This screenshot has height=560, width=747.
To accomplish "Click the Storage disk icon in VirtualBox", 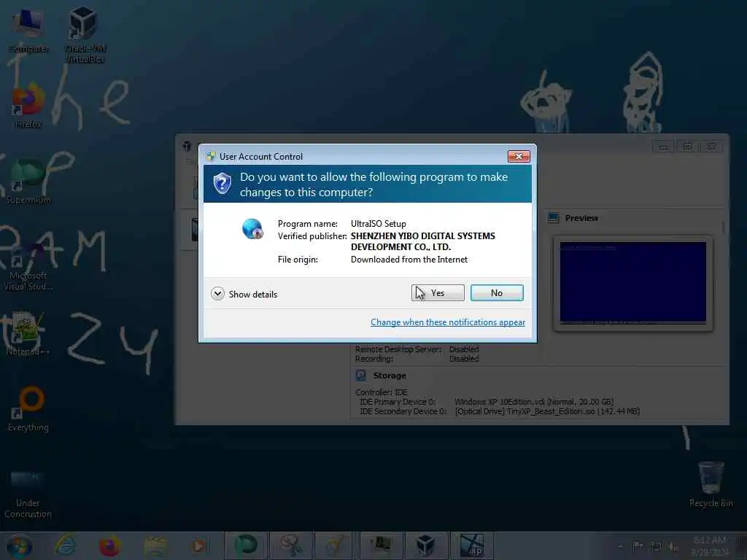I will [x=361, y=376].
